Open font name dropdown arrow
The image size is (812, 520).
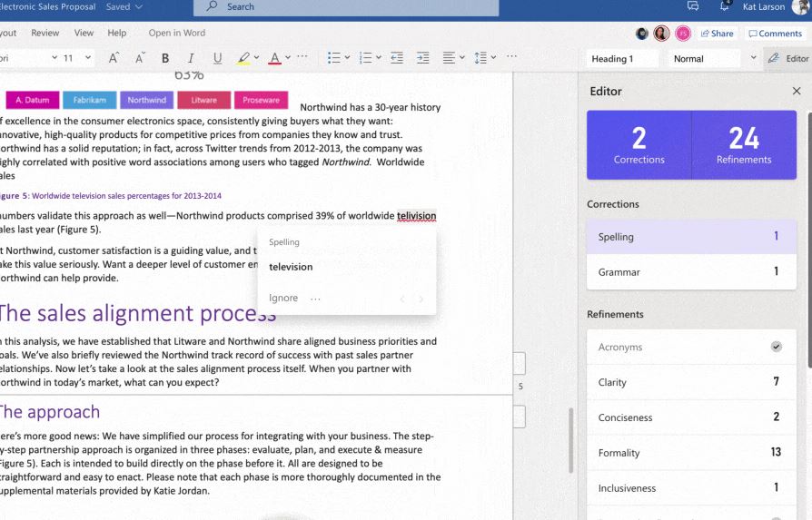pos(54,57)
